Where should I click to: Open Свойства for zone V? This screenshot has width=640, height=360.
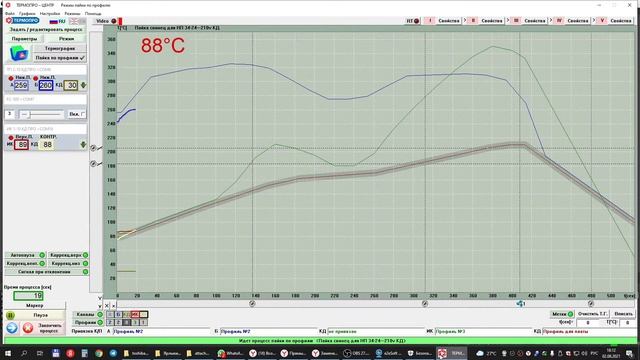coord(621,20)
